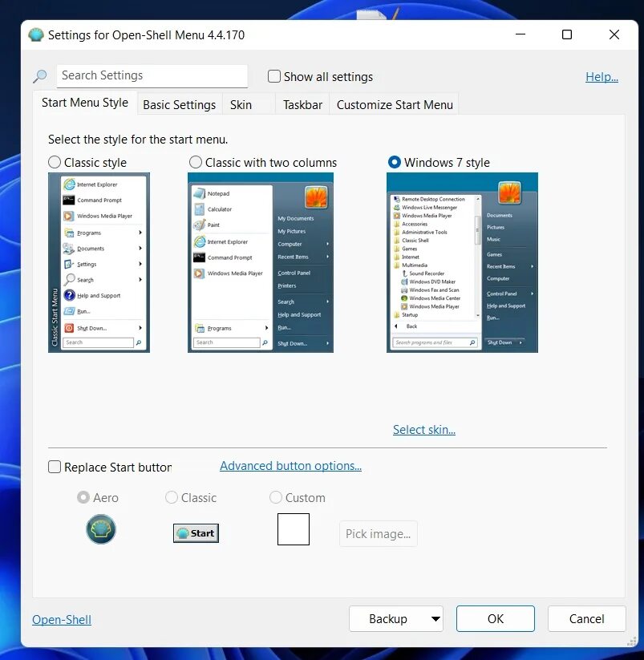Image resolution: width=644 pixels, height=660 pixels.
Task: Select the Classic with two columns preview image
Action: tap(261, 262)
